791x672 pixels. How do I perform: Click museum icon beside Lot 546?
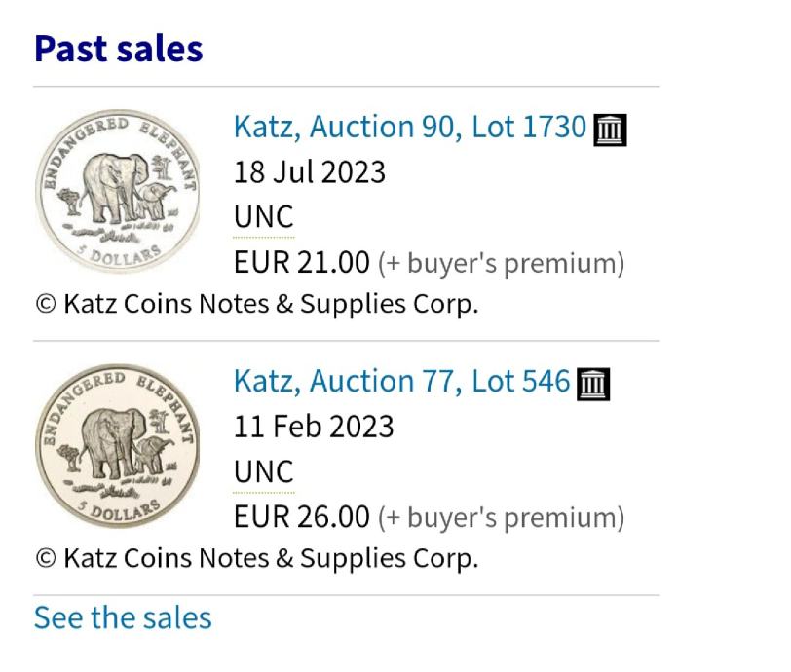tap(594, 385)
